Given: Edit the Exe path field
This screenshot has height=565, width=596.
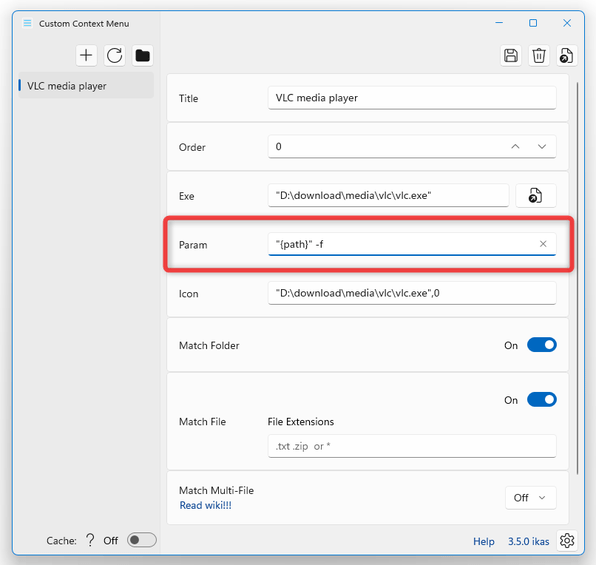Looking at the screenshot, I should click(388, 196).
